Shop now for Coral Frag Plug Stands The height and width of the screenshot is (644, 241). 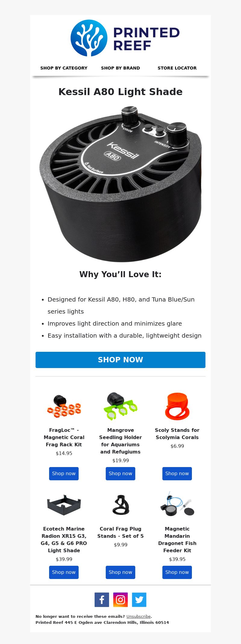pos(120,572)
